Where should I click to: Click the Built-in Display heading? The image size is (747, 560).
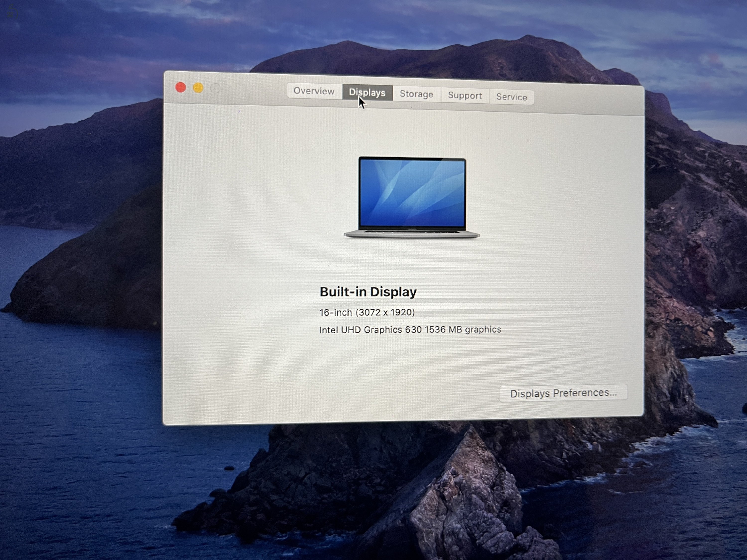click(368, 292)
